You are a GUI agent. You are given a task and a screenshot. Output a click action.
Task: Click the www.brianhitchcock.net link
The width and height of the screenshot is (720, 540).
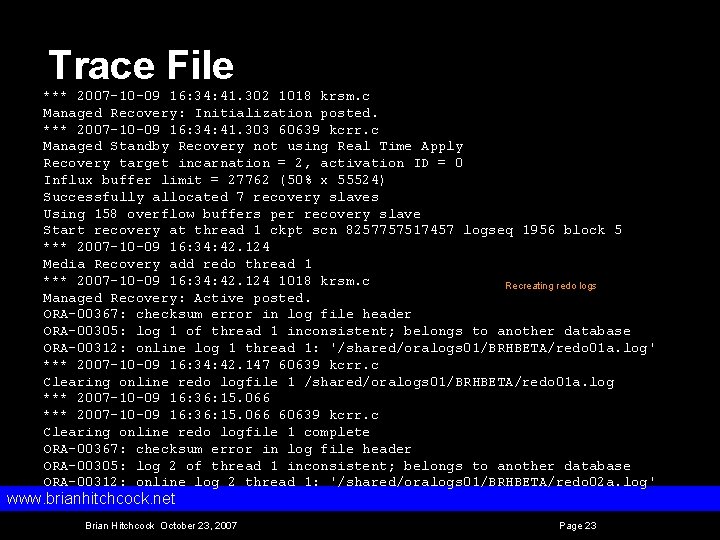[91, 499]
